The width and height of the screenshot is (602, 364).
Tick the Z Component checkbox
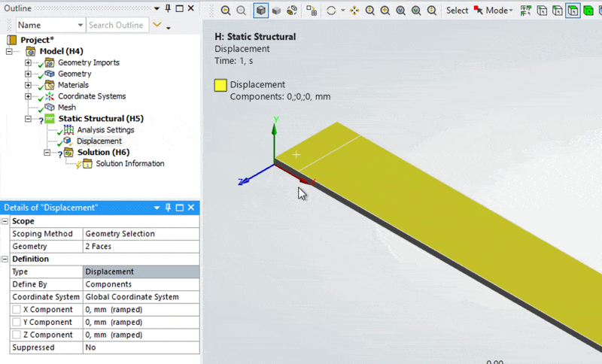pos(17,335)
